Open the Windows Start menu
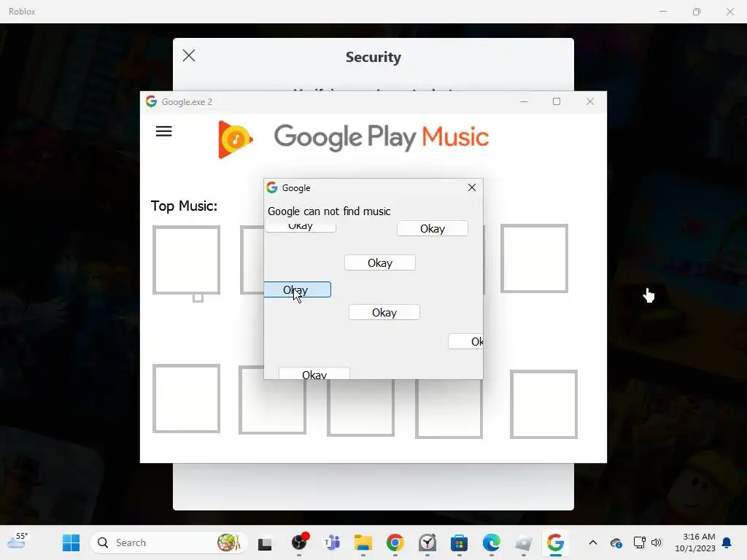The height and width of the screenshot is (560, 747). 71,542
